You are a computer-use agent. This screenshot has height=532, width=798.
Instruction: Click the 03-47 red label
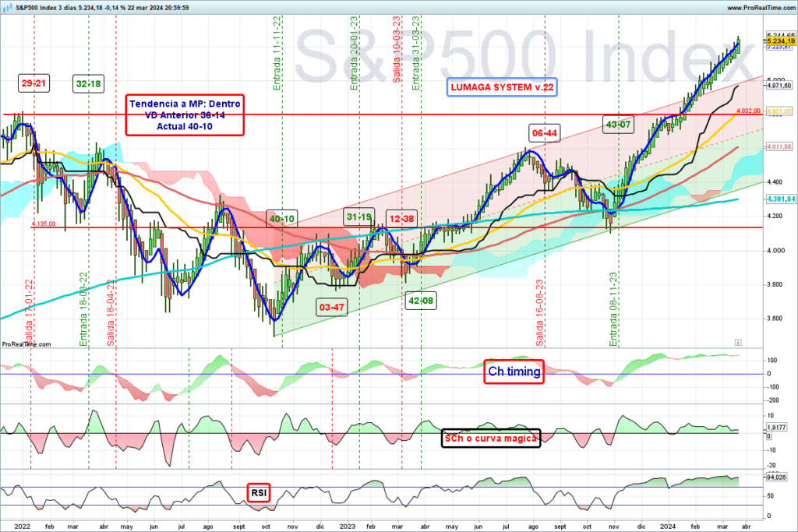[x=332, y=307]
